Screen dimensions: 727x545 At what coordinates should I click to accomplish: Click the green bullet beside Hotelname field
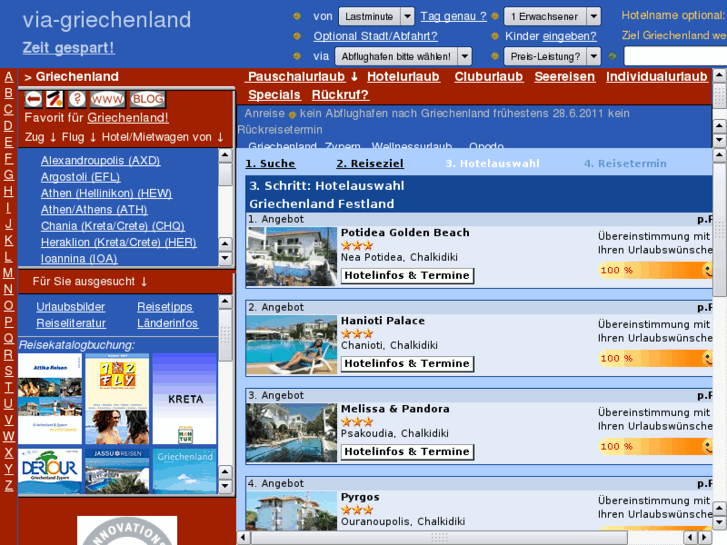[612, 56]
